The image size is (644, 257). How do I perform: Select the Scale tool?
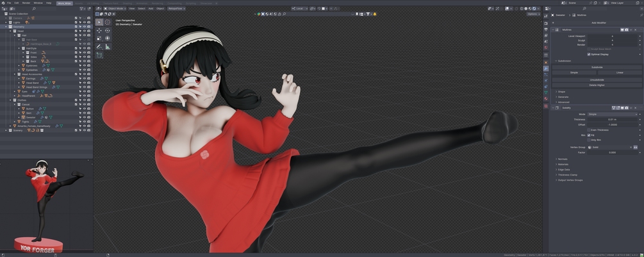[99, 38]
